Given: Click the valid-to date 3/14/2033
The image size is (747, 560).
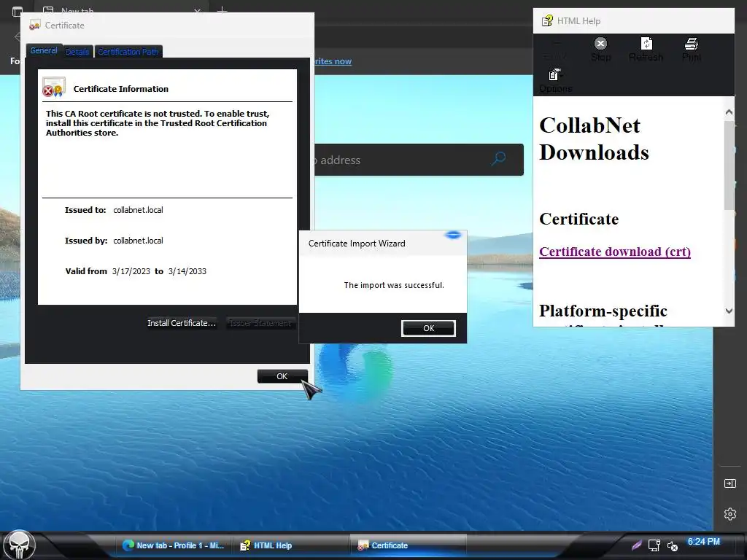Looking at the screenshot, I should pos(187,271).
